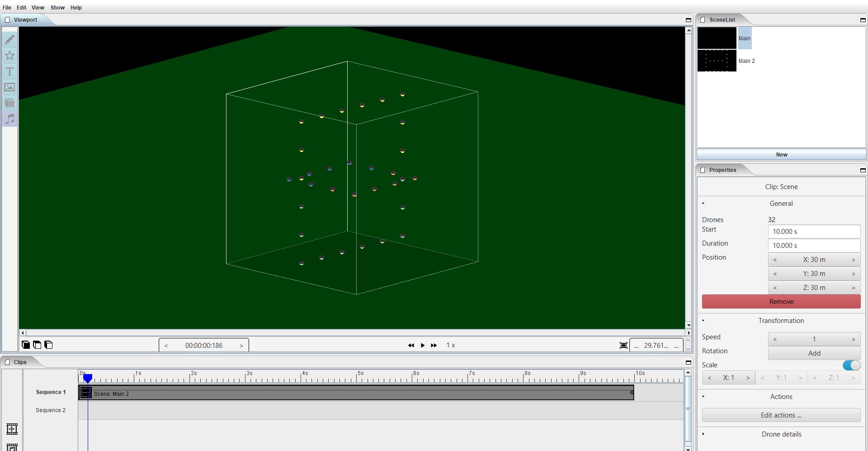Choose the text tool
868x451 pixels.
pos(9,71)
